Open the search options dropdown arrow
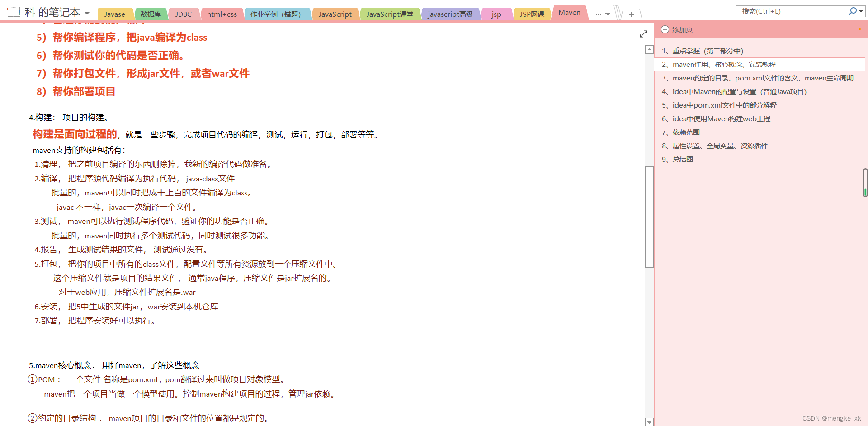The image size is (868, 426). click(x=861, y=11)
